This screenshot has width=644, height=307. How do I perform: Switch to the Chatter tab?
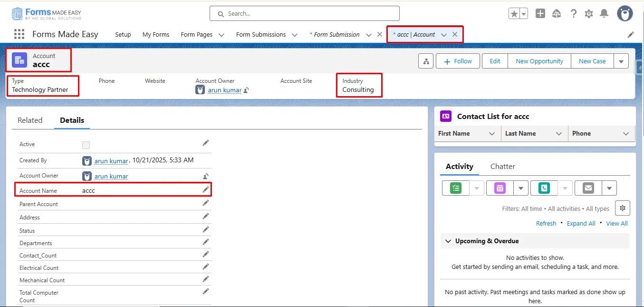click(x=503, y=166)
